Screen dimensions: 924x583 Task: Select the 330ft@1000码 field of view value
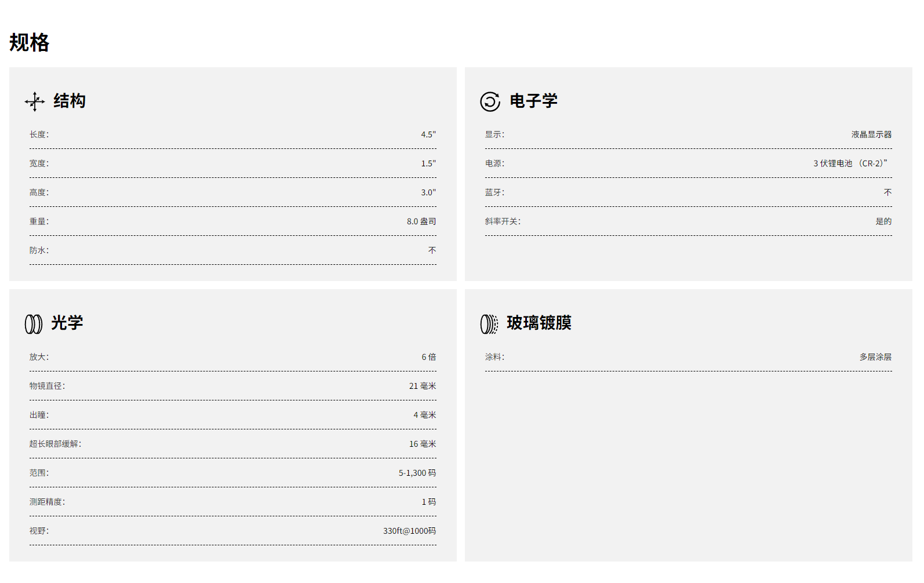tap(410, 531)
